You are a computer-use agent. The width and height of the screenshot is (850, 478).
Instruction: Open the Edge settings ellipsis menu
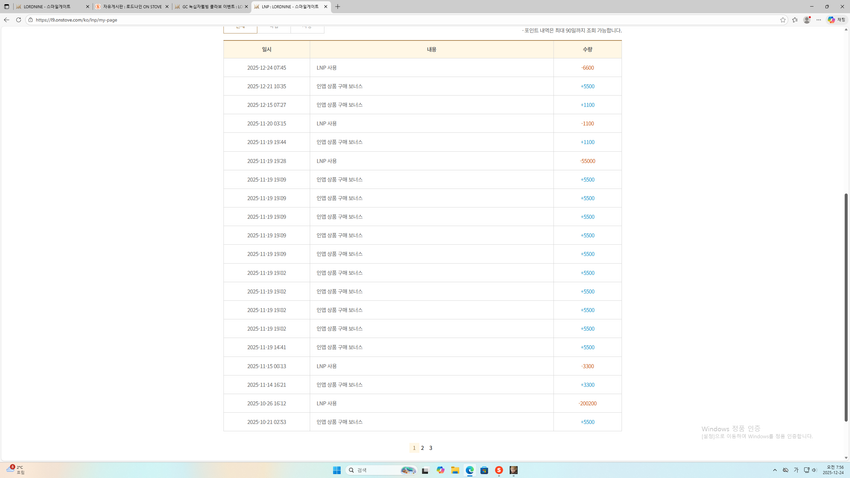818,19
